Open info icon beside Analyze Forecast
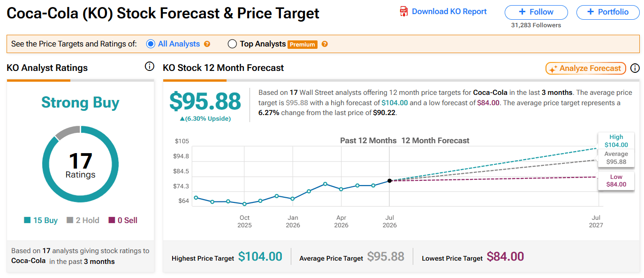 [x=635, y=68]
